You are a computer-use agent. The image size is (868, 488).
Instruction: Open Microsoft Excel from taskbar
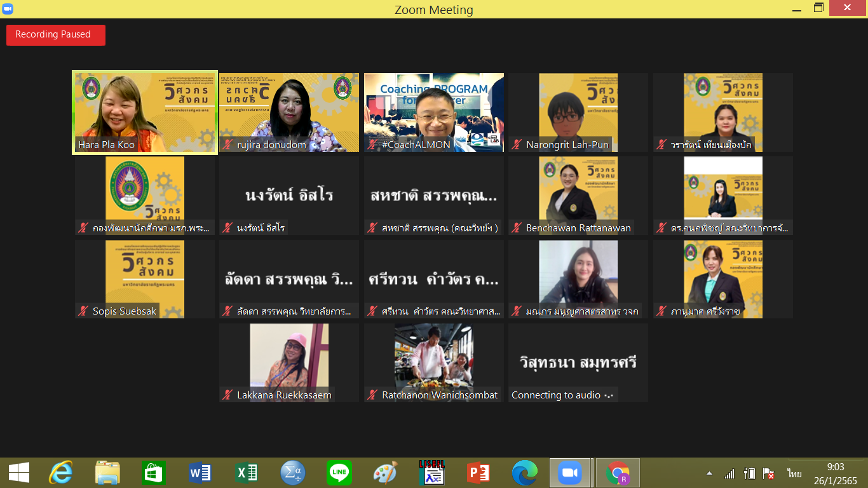pyautogui.click(x=247, y=473)
